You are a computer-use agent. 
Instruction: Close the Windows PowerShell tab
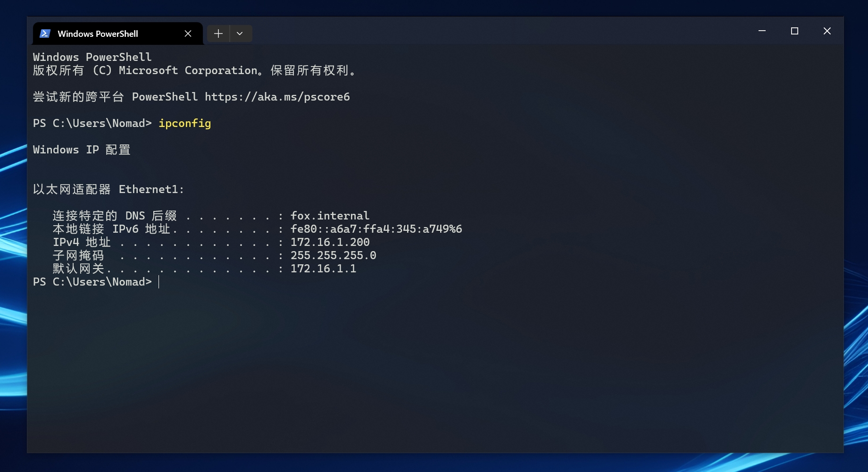188,34
